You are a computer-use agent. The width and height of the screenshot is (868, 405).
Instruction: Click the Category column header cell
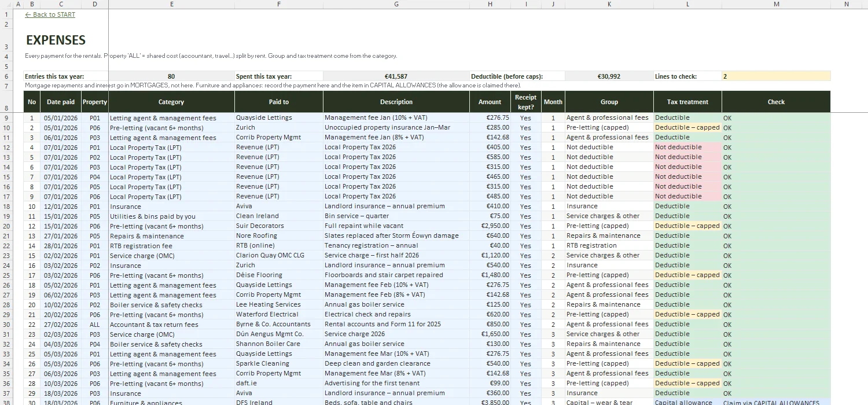[x=171, y=102]
